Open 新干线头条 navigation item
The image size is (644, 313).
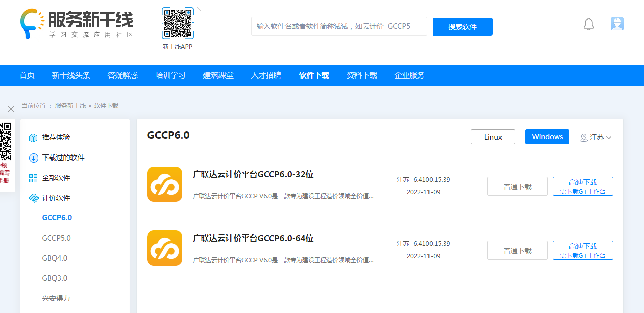(71, 75)
